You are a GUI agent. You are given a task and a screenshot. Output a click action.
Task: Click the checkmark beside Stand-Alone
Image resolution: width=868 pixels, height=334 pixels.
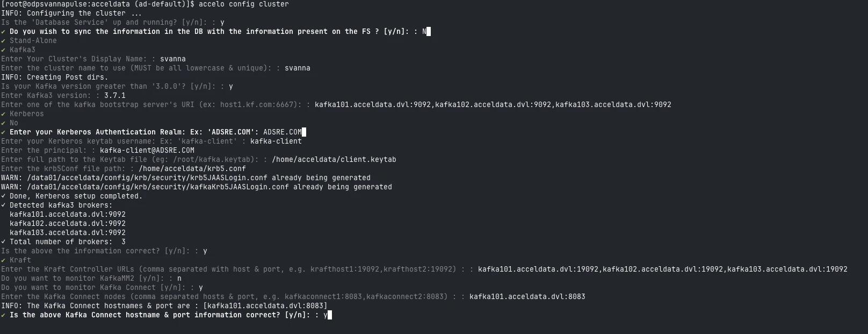(3, 41)
